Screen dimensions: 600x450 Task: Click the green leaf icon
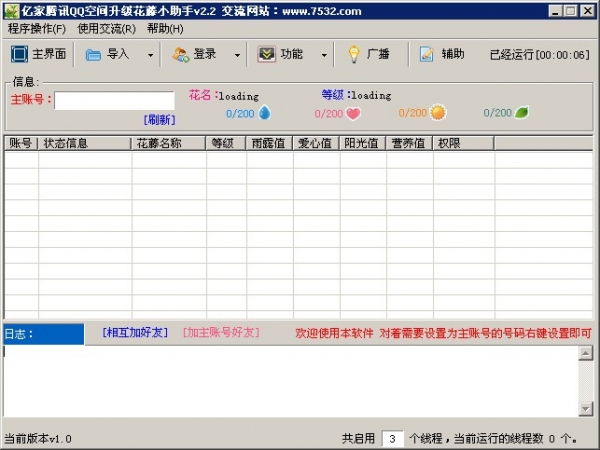tap(522, 112)
